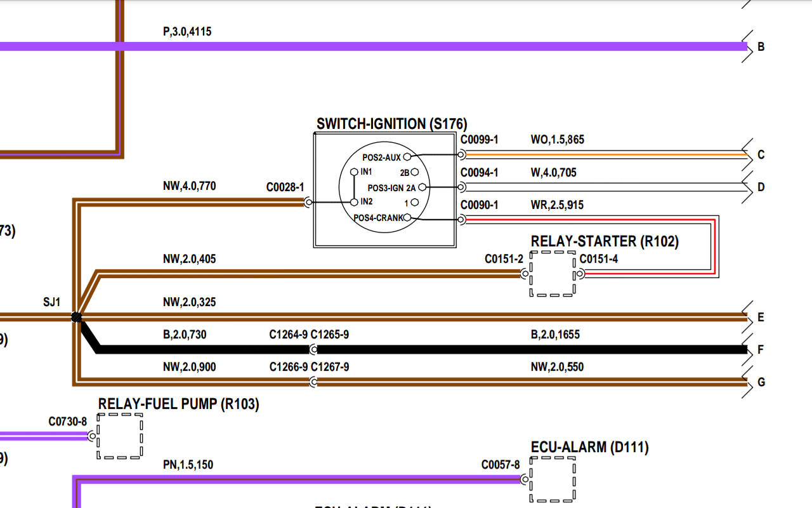
Task: Select wire label PN,1.5,150
Action: coord(188,465)
